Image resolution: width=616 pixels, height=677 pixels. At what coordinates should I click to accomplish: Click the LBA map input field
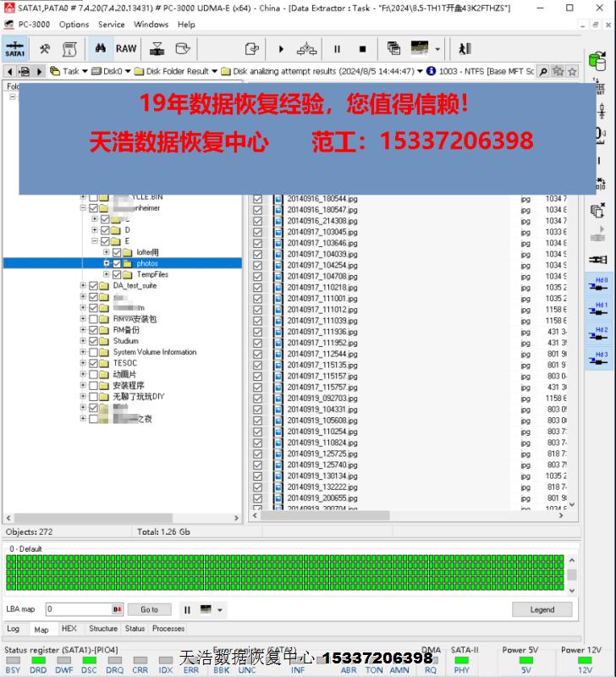click(78, 609)
